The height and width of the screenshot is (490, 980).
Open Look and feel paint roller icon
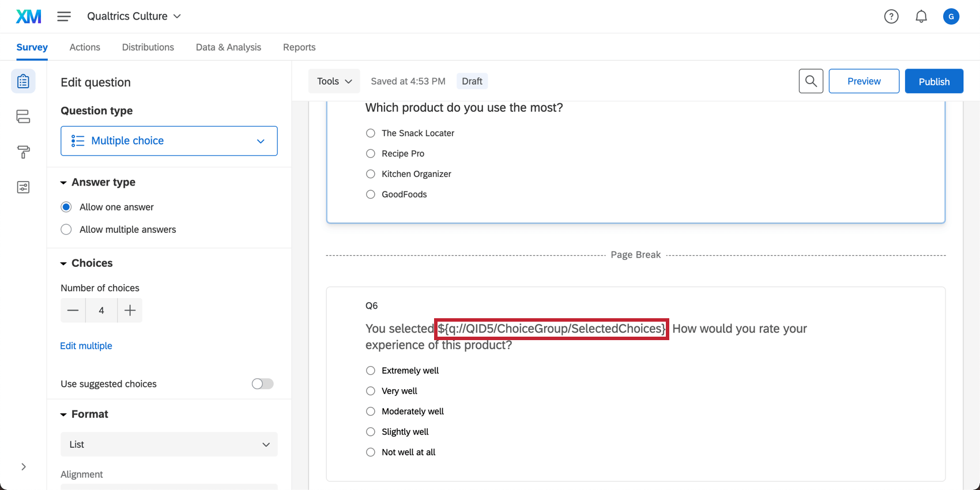[23, 152]
